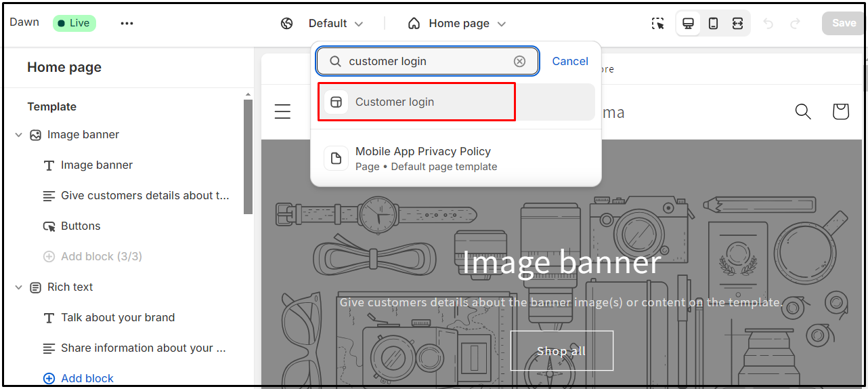Open the preview's hamburger menu
The height and width of the screenshot is (389, 868).
282,112
